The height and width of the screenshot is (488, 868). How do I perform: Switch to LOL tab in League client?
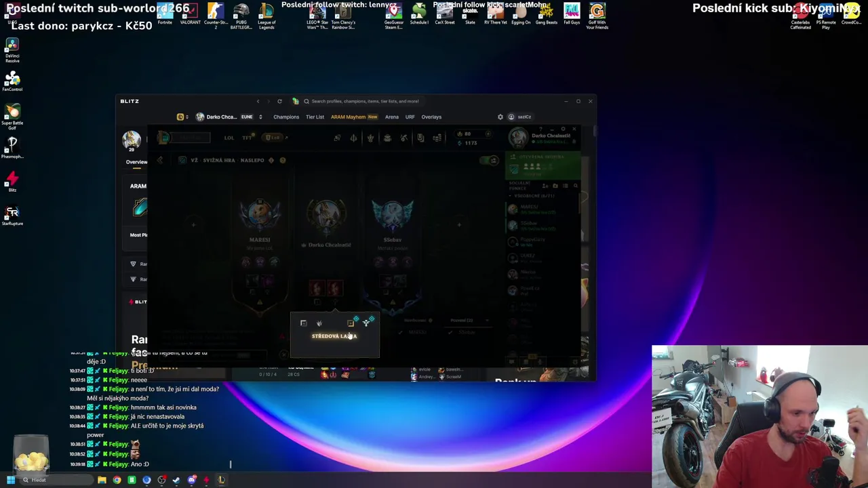(229, 138)
